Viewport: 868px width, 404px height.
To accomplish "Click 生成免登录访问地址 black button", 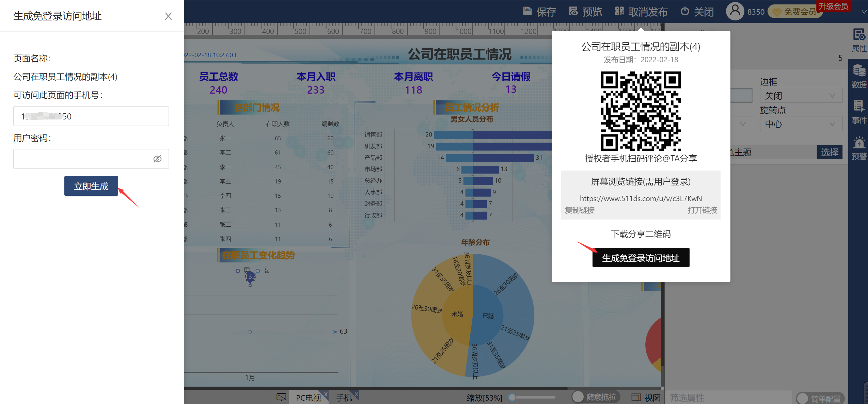I will [x=641, y=258].
